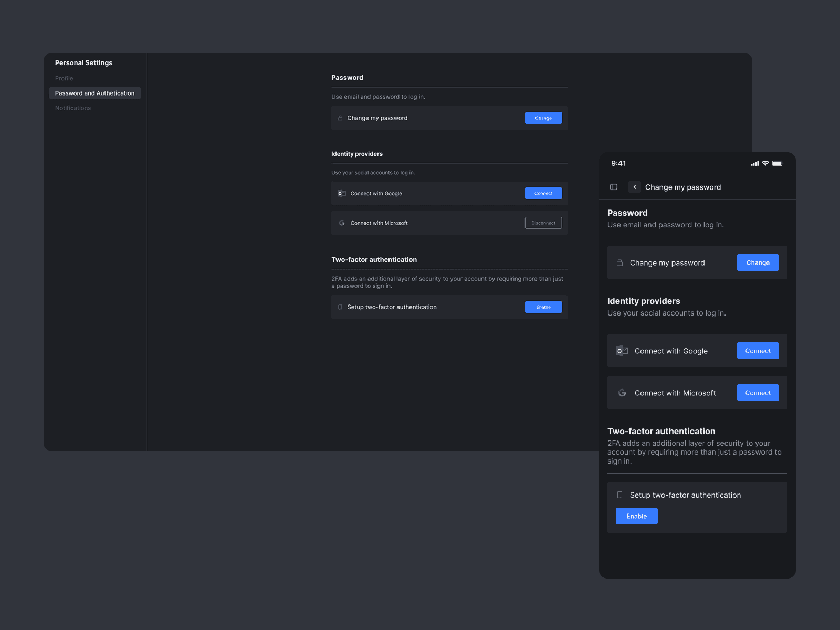Image resolution: width=840 pixels, height=630 pixels.
Task: Tap Connect button for Microsoft in mobile view
Action: [758, 393]
